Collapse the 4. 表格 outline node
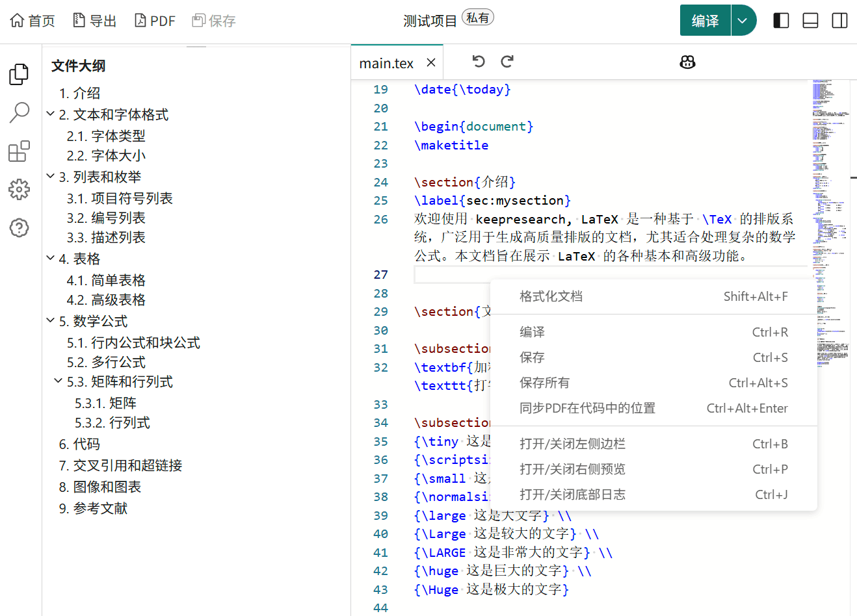This screenshot has width=857, height=616. click(x=51, y=258)
